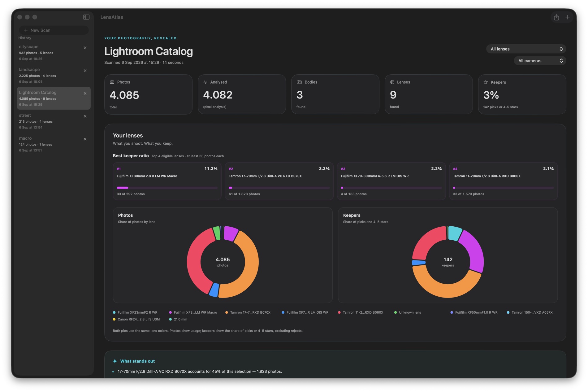Click the Fujifilm XF50mmF1.0 R WR legend swatch

click(x=452, y=312)
